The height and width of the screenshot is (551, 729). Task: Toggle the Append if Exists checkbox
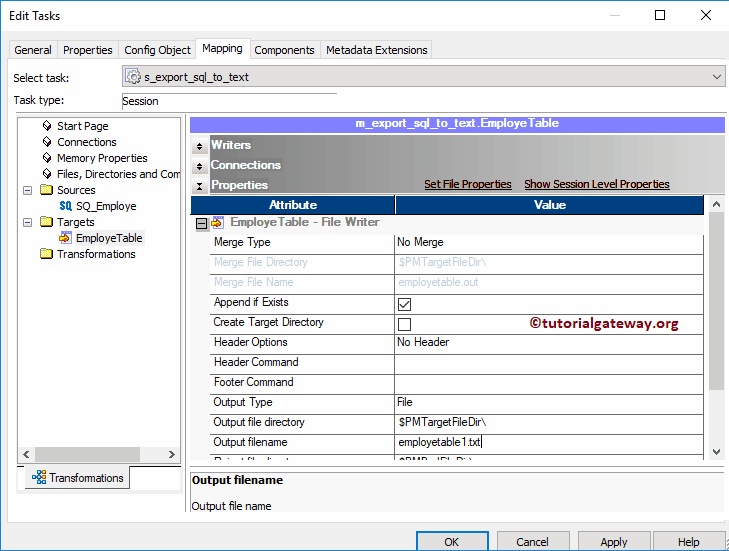click(404, 305)
